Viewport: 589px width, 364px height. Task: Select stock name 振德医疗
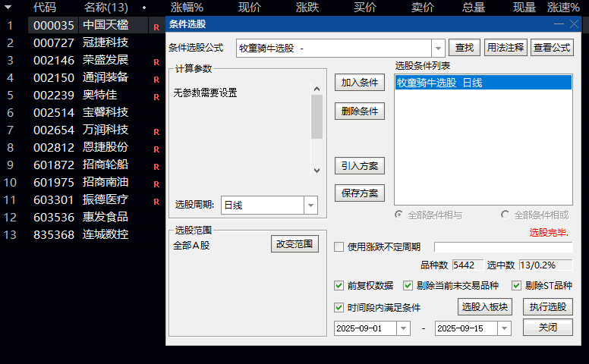click(x=106, y=199)
